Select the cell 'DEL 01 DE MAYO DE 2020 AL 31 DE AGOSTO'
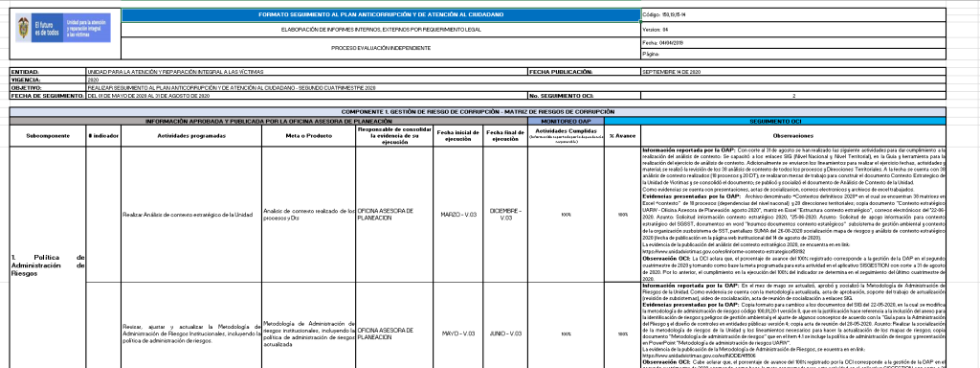 (307, 96)
